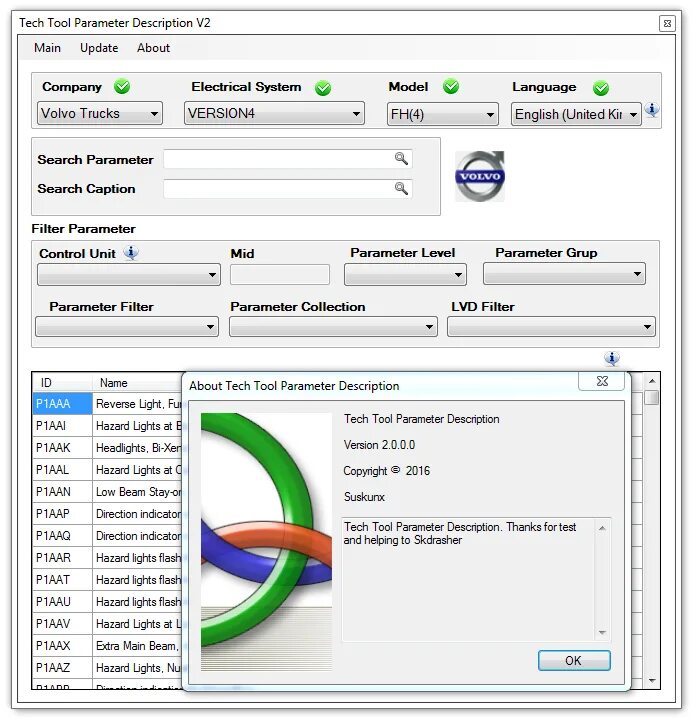Select the P1AAN row ID cell
Viewport: 700px width, 721px height.
point(63,492)
